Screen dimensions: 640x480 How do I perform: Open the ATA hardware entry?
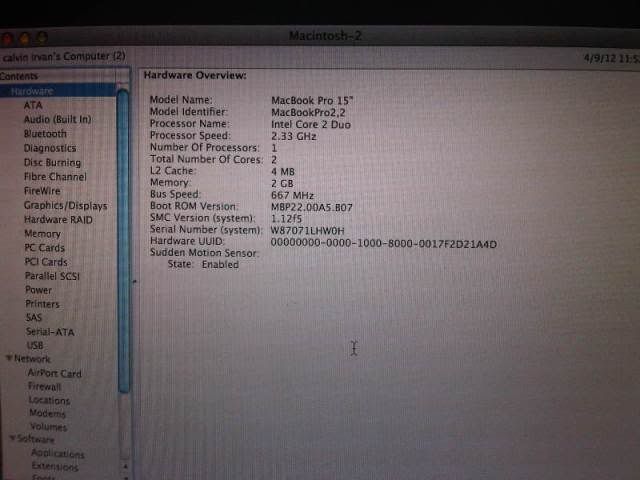(x=33, y=105)
